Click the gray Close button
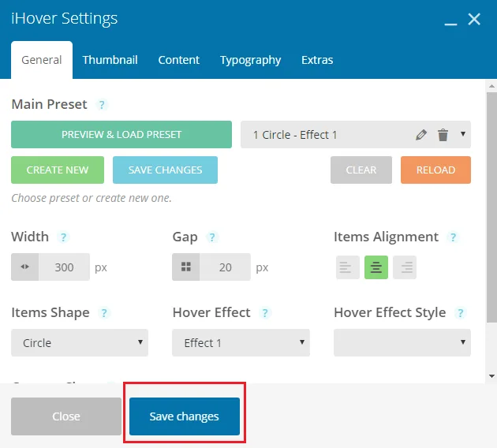The width and height of the screenshot is (497, 448). [66, 416]
